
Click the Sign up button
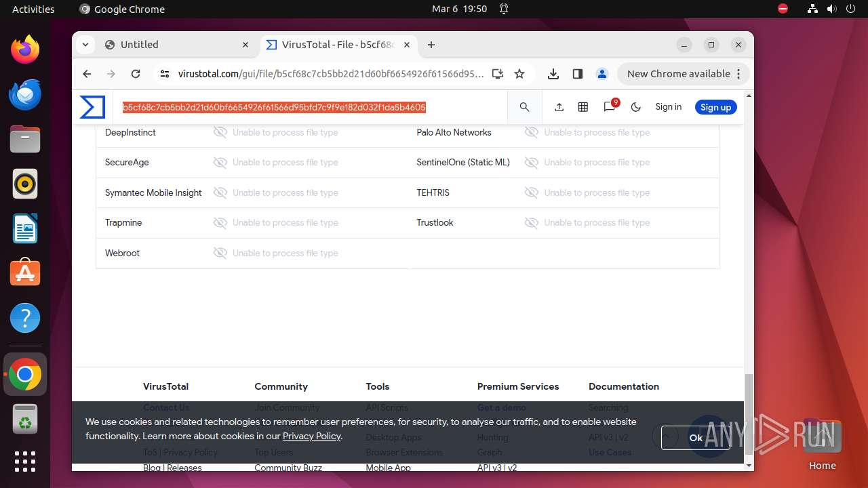click(x=715, y=107)
